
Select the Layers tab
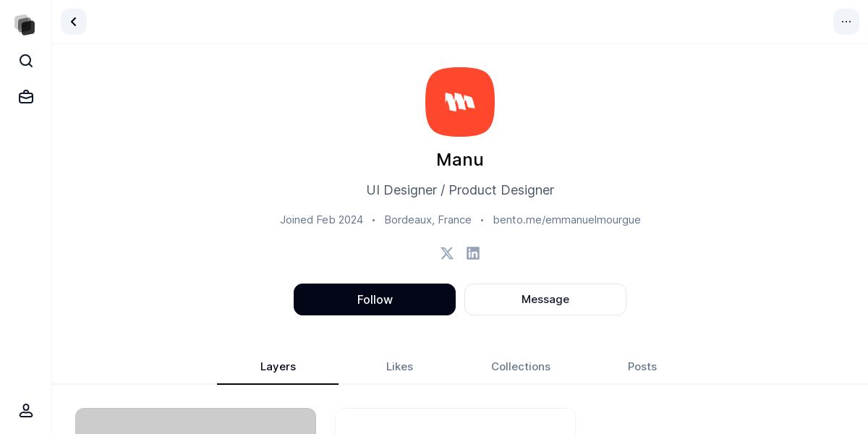(278, 367)
